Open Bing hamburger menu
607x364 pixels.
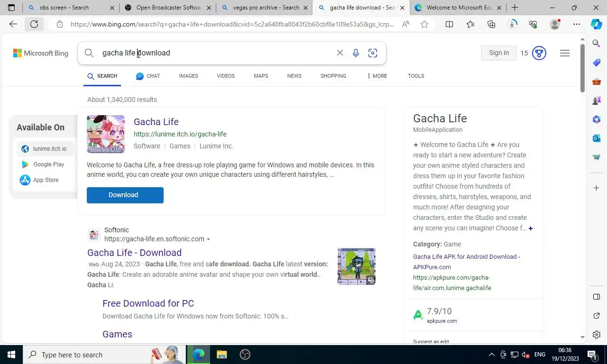(564, 53)
